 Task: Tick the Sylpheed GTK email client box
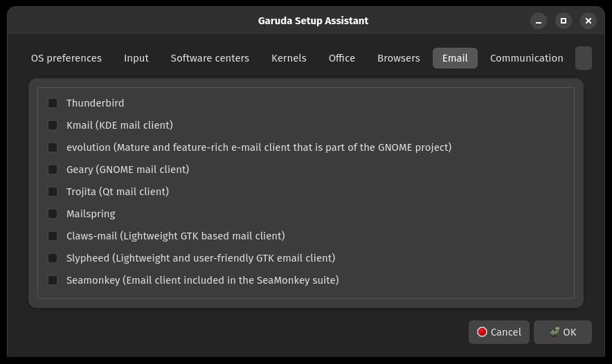point(53,258)
